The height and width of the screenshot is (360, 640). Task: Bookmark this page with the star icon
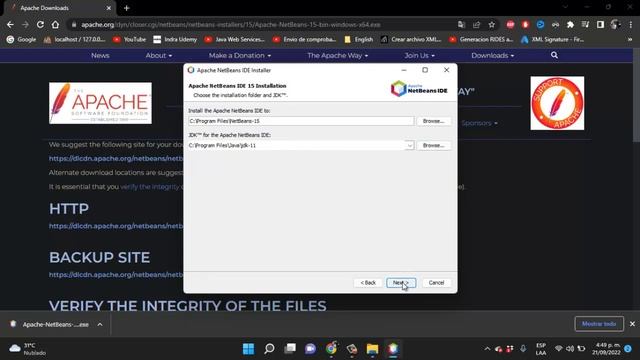pyautogui.click(x=491, y=24)
